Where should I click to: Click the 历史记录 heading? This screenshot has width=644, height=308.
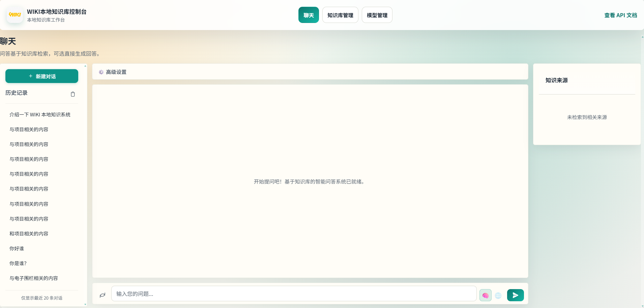coord(17,93)
